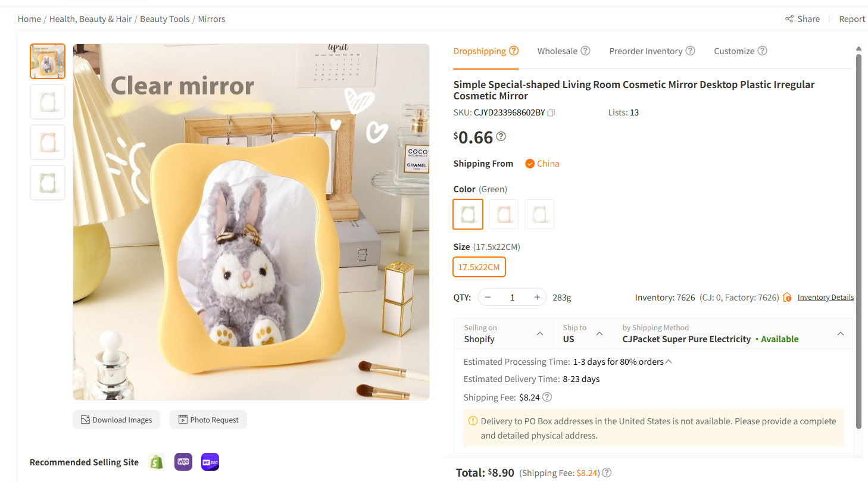This screenshot has width=868, height=482.
Task: Open the WED2C selling site icon
Action: pyautogui.click(x=210, y=462)
